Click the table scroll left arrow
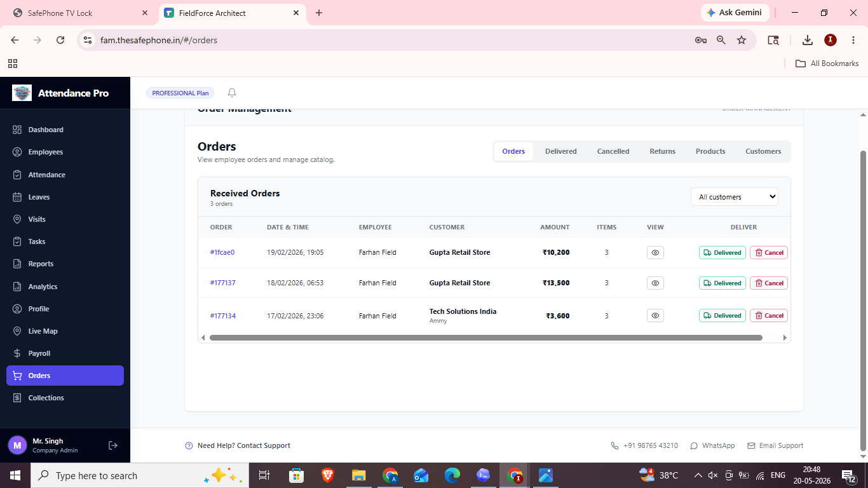The width and height of the screenshot is (868, 488). click(203, 337)
